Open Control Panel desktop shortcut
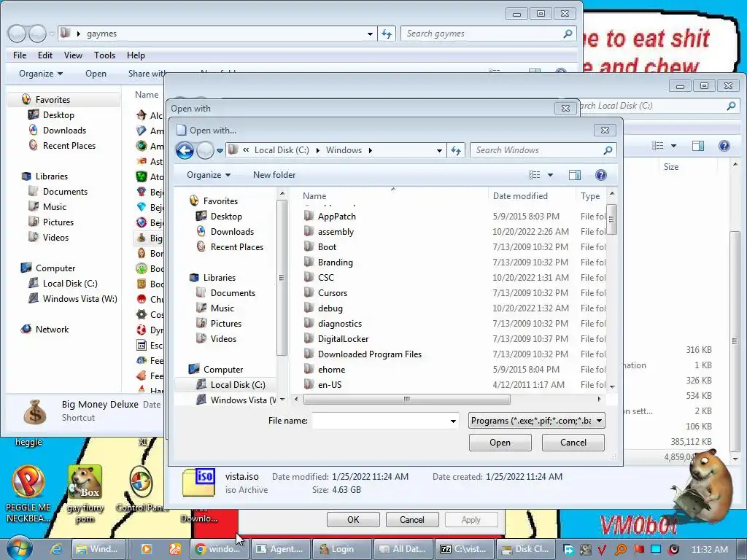The height and width of the screenshot is (560, 747). 142,489
